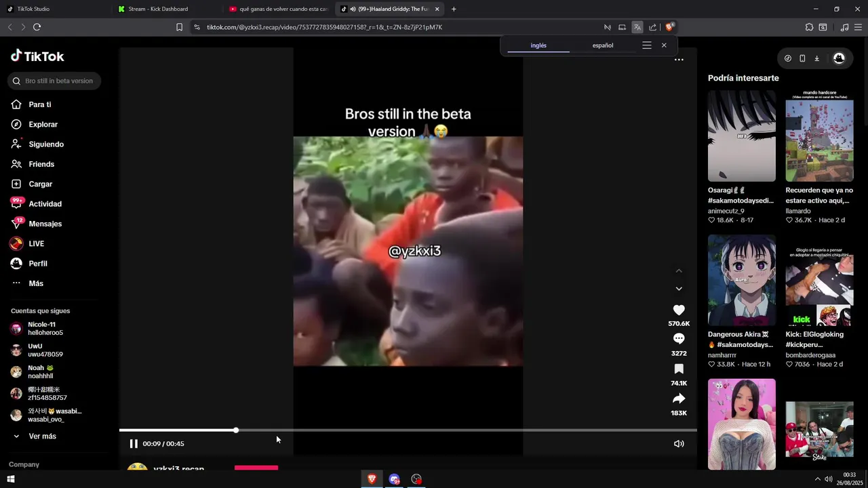The height and width of the screenshot is (488, 868).
Task: Share the video
Action: pyautogui.click(x=679, y=399)
